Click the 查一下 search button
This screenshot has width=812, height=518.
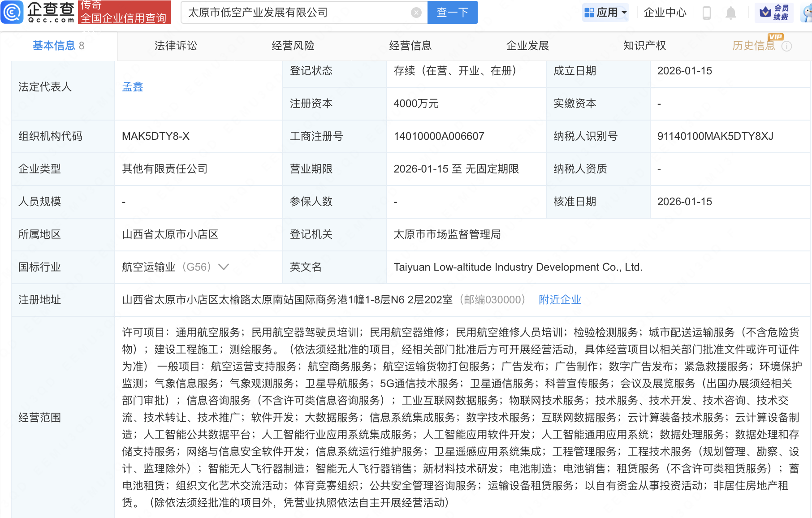point(452,13)
